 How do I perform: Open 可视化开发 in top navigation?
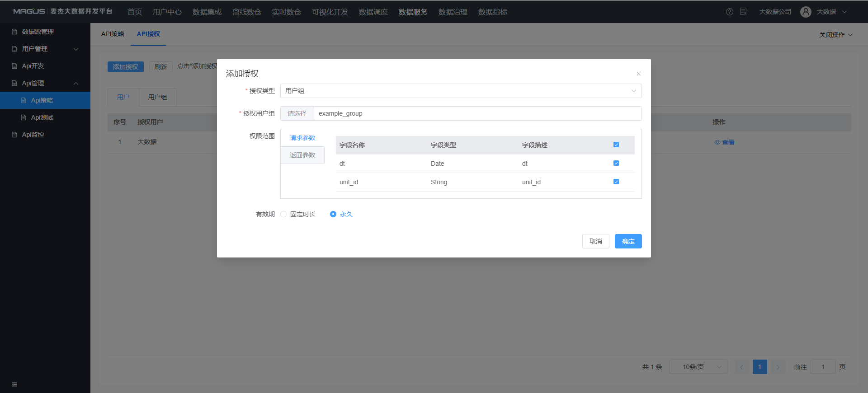[330, 12]
